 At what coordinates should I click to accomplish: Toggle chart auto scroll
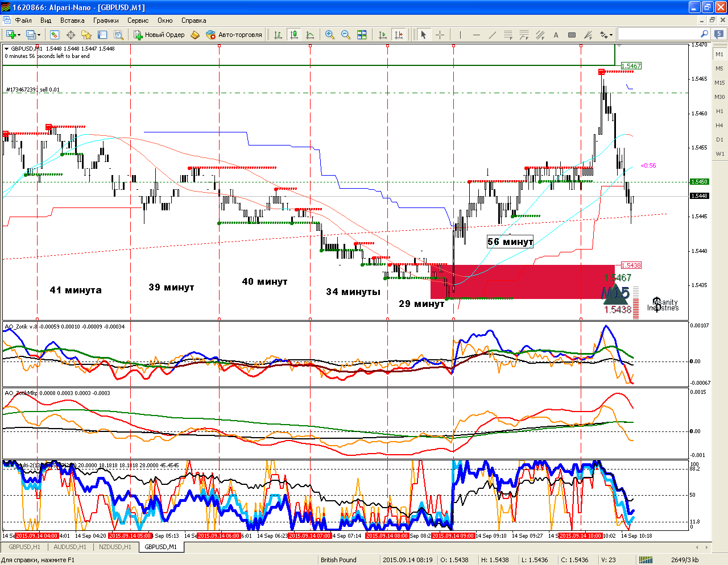click(383, 35)
